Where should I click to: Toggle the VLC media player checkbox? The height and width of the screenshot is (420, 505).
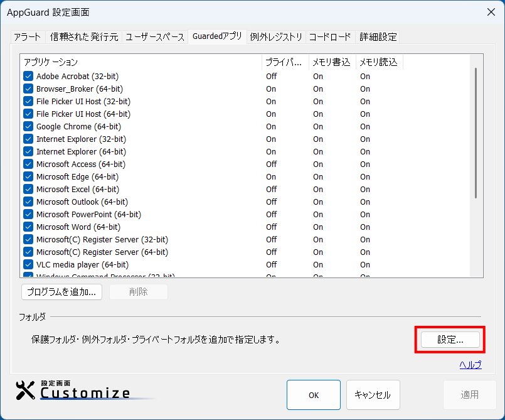point(28,264)
